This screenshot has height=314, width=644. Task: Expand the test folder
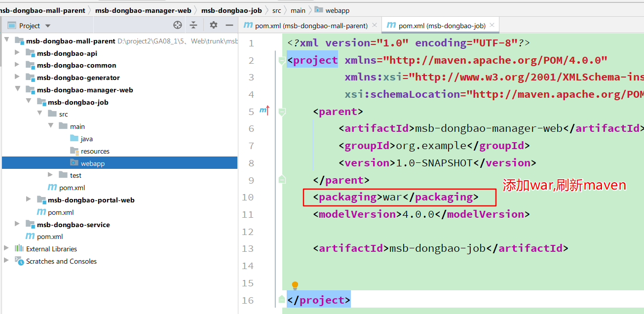click(x=50, y=175)
